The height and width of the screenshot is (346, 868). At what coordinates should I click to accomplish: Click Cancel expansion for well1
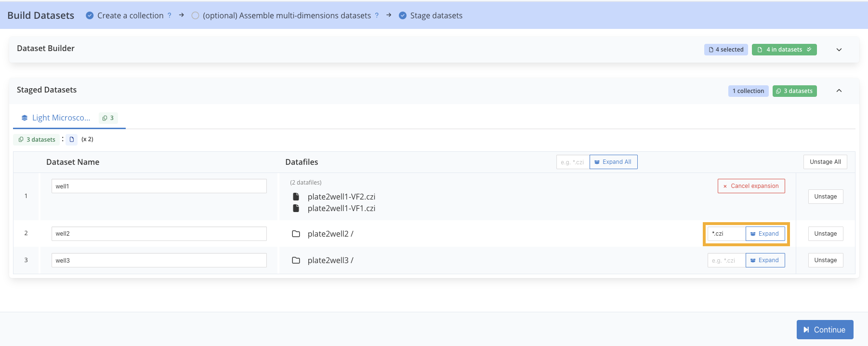click(751, 186)
